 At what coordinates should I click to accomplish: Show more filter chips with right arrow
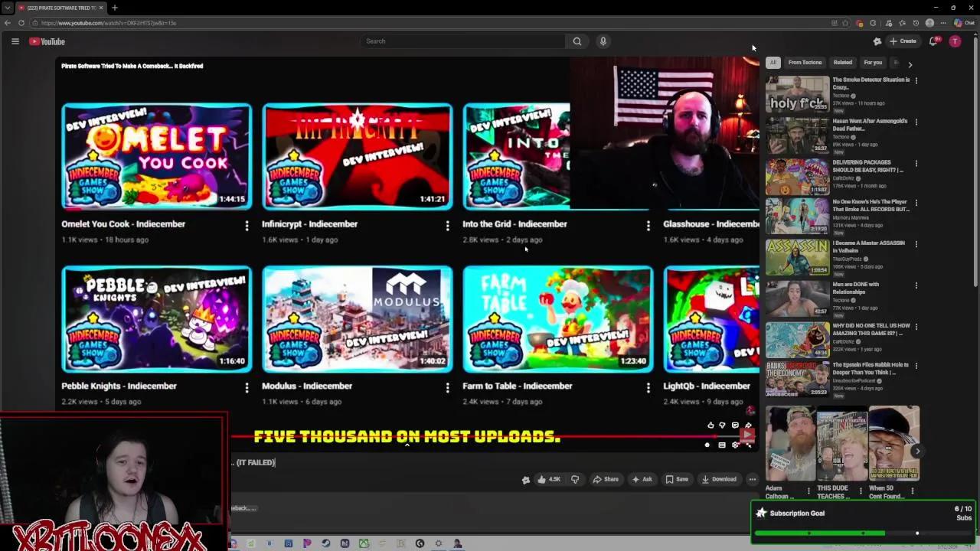point(910,64)
